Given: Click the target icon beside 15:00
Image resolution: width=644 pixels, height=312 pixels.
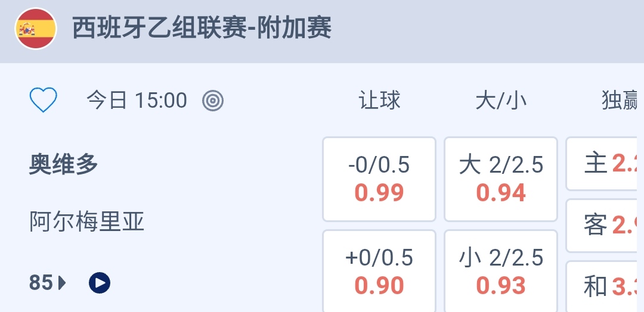Looking at the screenshot, I should click(x=213, y=101).
